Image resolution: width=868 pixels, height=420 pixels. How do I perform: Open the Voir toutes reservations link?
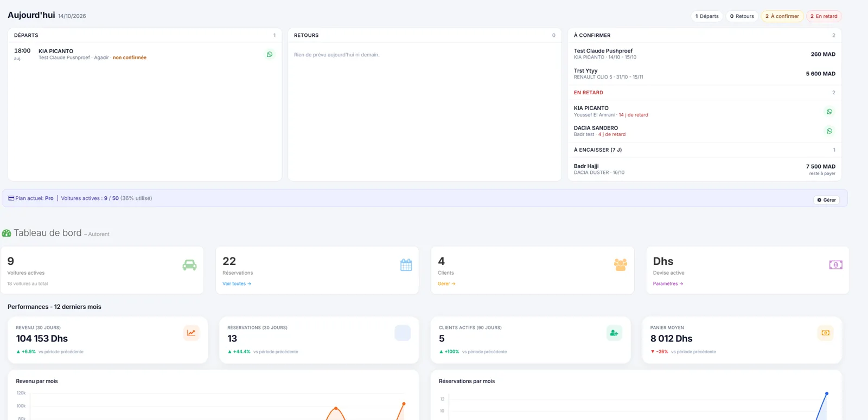pos(237,283)
